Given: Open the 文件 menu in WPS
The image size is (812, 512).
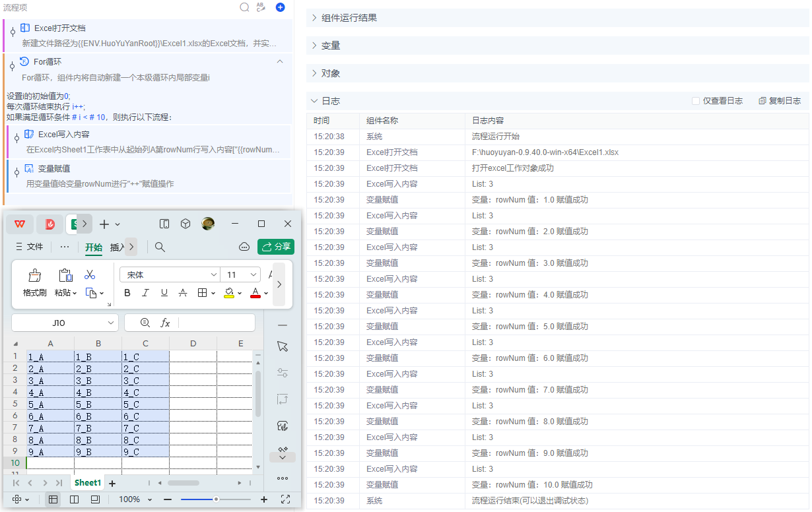Looking at the screenshot, I should click(29, 247).
